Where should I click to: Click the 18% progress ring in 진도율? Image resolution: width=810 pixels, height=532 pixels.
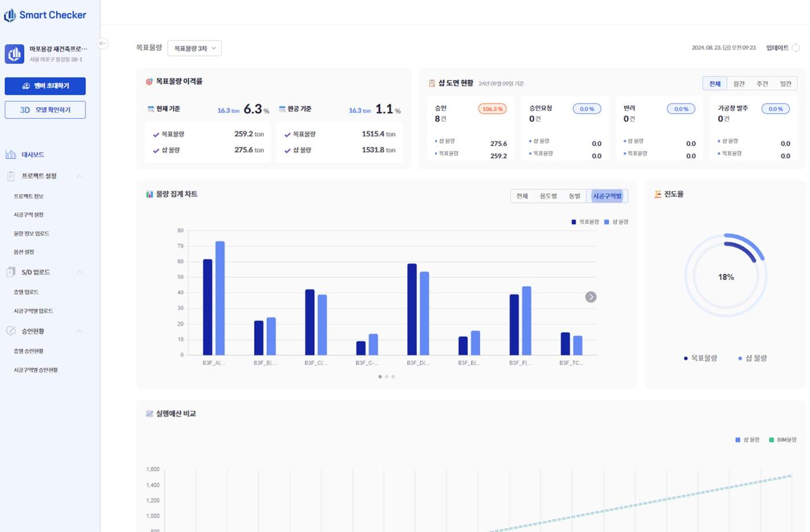tap(726, 277)
